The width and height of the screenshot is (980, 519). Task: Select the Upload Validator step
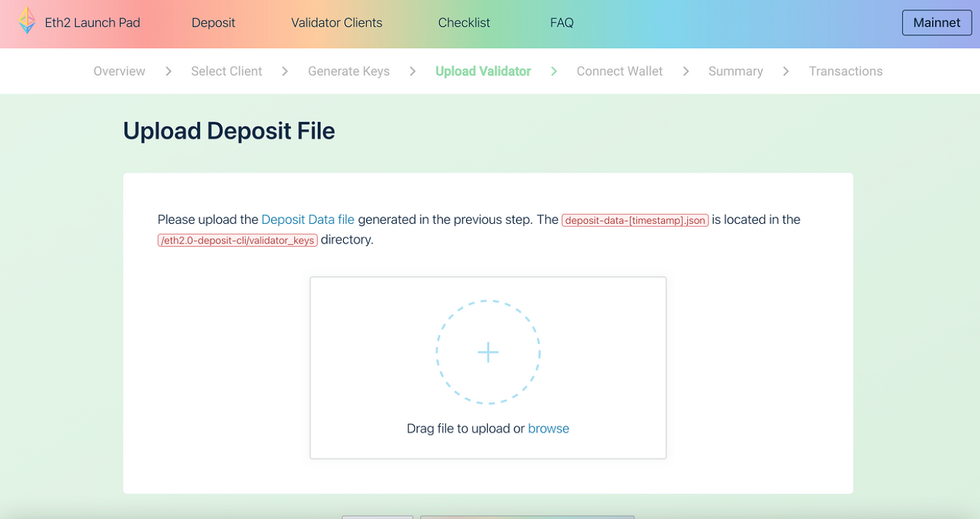coord(483,71)
